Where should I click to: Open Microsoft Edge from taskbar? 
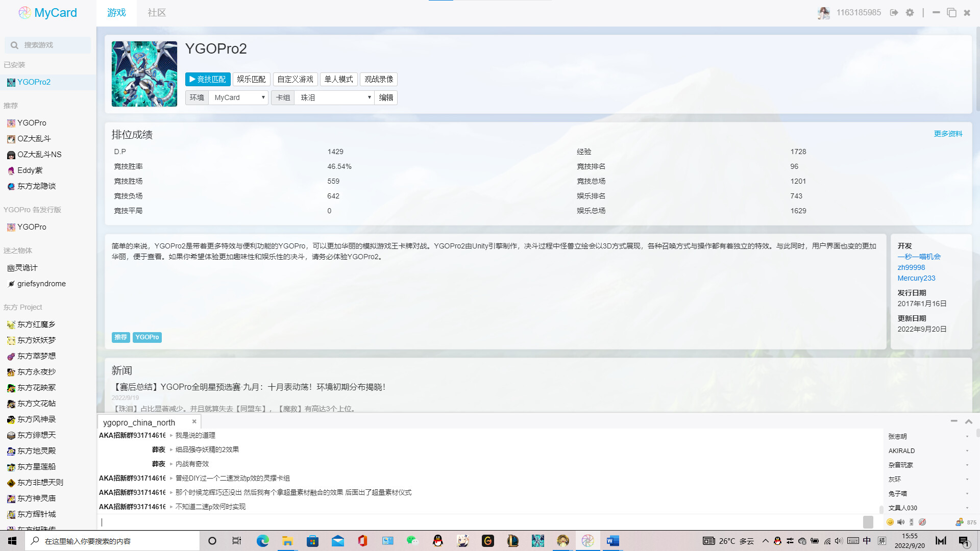[263, 541]
